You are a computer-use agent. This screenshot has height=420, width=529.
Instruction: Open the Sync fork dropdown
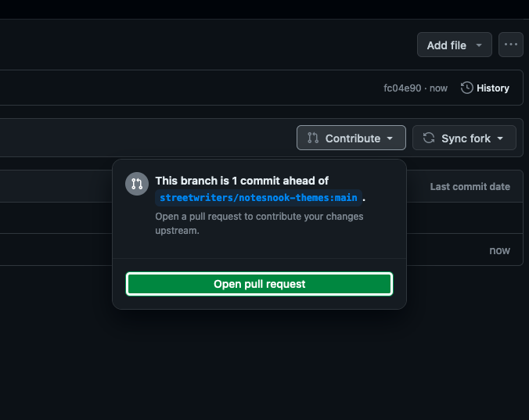464,138
